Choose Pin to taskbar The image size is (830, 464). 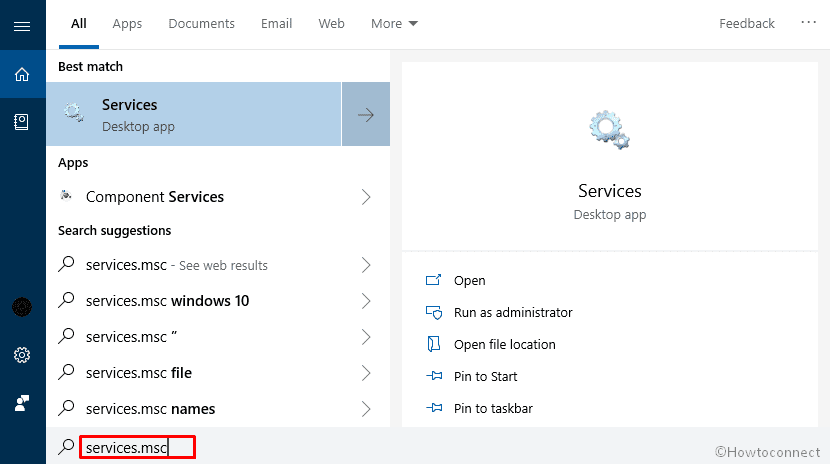pos(493,408)
